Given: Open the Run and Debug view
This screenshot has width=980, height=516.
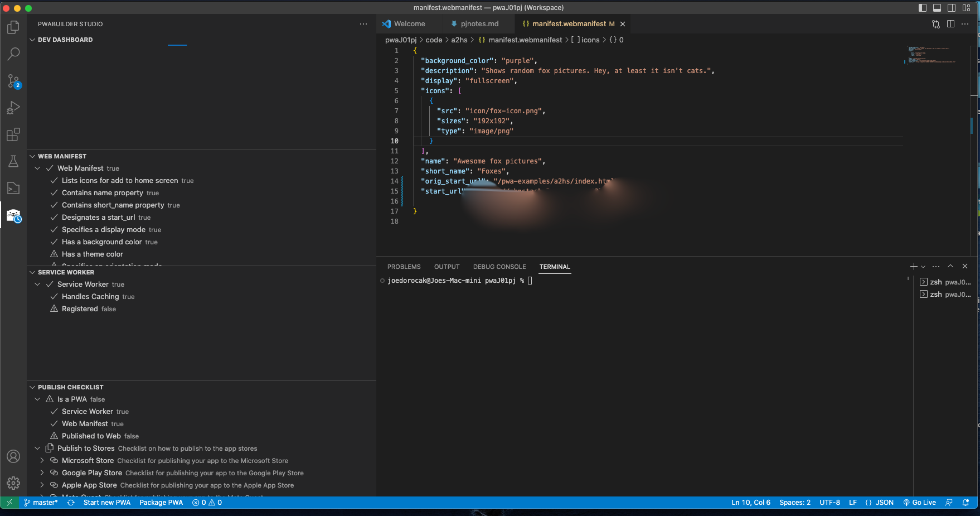Looking at the screenshot, I should pos(13,107).
